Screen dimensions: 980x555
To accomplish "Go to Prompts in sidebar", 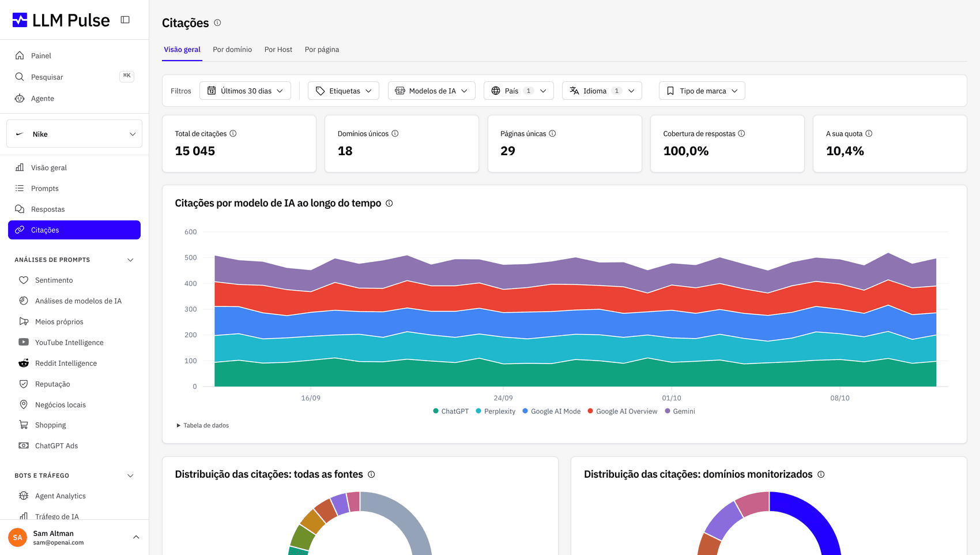I will (74, 188).
